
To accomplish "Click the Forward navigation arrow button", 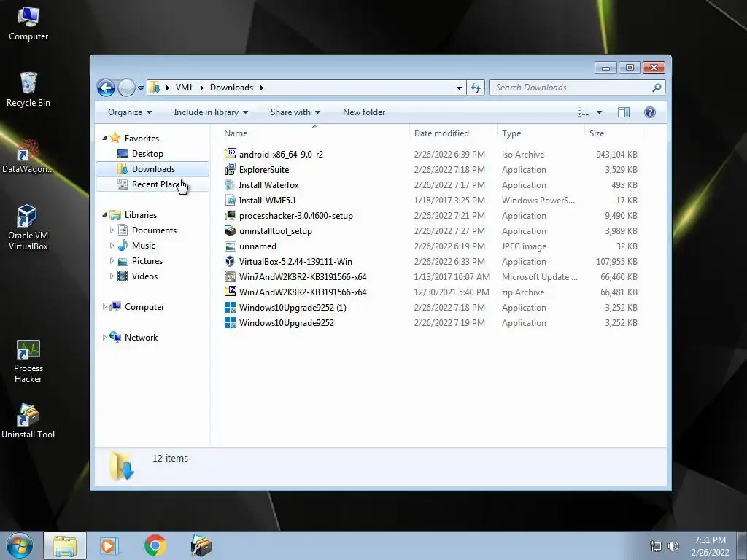I will coord(126,87).
